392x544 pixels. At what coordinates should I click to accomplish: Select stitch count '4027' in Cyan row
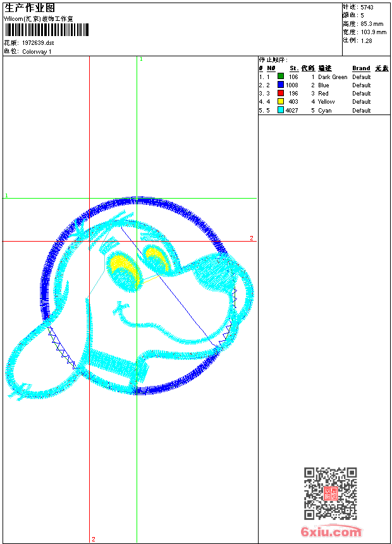[291, 111]
